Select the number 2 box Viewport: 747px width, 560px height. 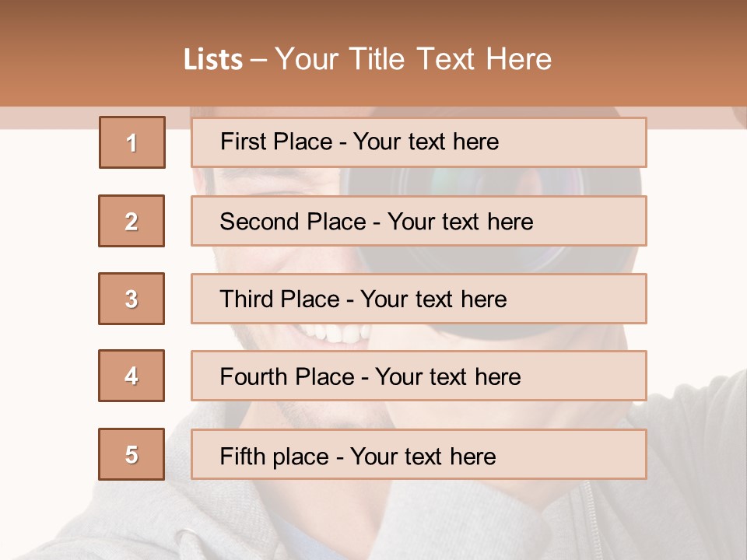point(132,221)
